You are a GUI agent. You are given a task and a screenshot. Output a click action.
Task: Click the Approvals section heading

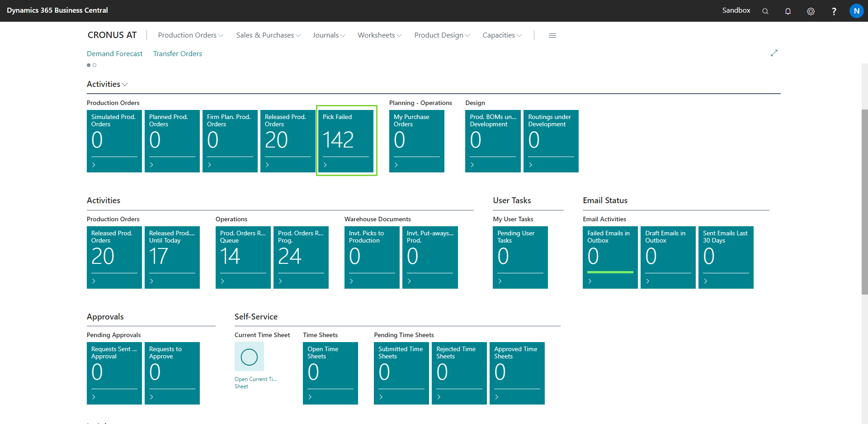coord(105,317)
